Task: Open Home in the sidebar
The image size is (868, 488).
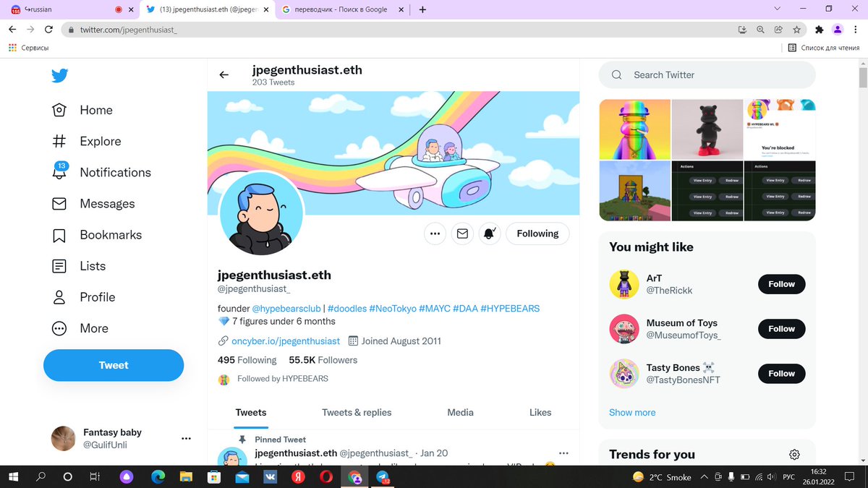Action: [82, 110]
